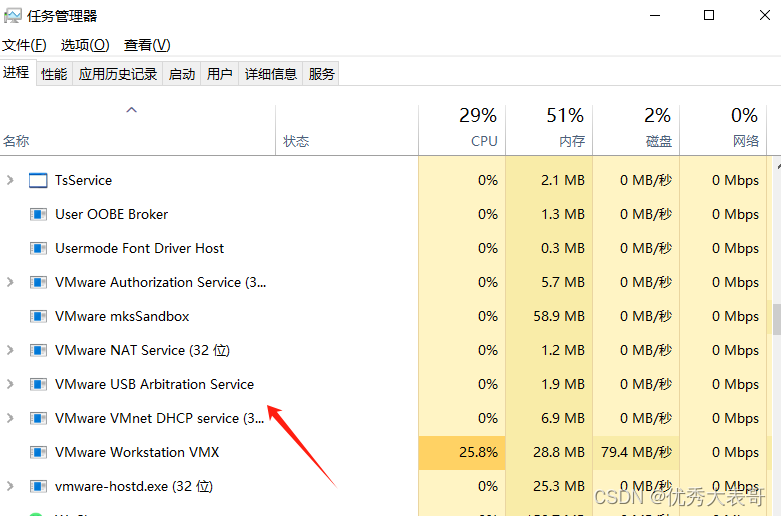
Task: Expand the VMware Authorization Service group
Action: tap(10, 282)
